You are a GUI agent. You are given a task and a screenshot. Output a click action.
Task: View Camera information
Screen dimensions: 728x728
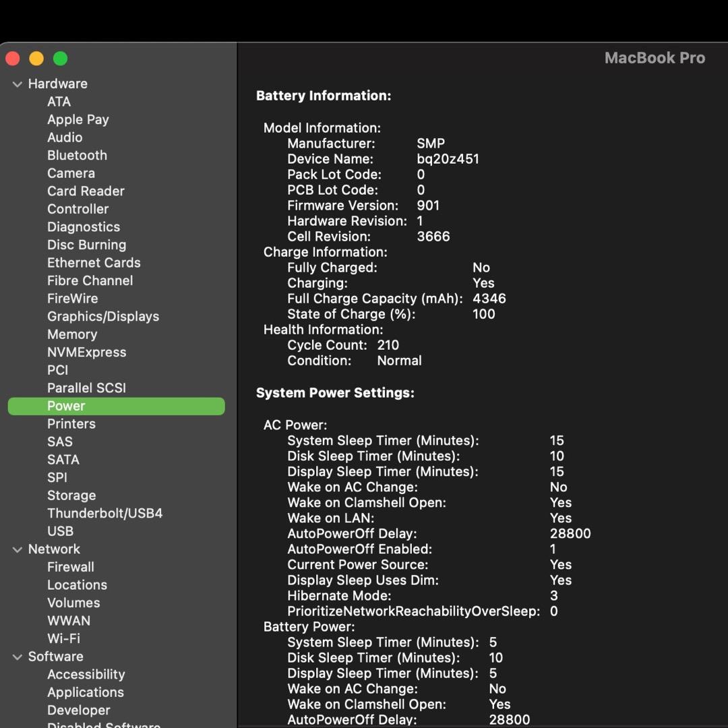tap(71, 173)
